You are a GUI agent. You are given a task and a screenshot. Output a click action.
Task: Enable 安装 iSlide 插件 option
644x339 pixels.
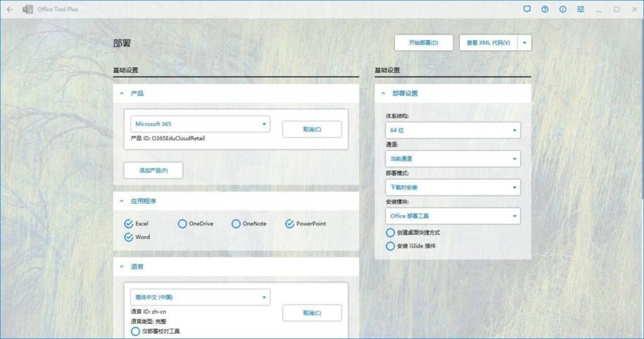(x=390, y=246)
